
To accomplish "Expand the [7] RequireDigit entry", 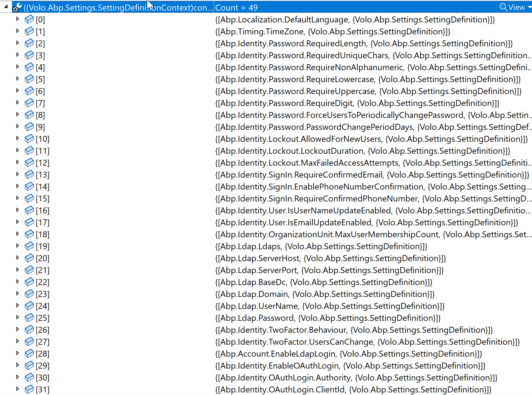I will point(17,103).
